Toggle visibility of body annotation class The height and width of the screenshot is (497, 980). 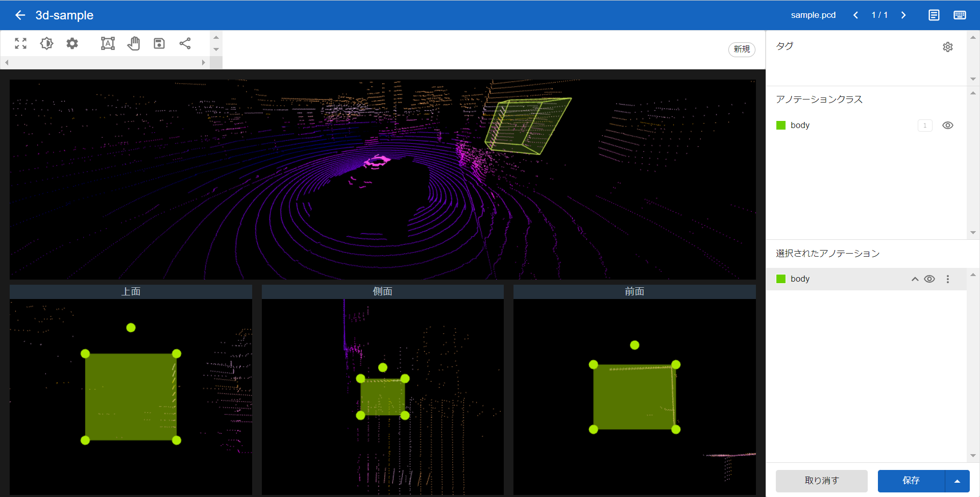coord(948,126)
